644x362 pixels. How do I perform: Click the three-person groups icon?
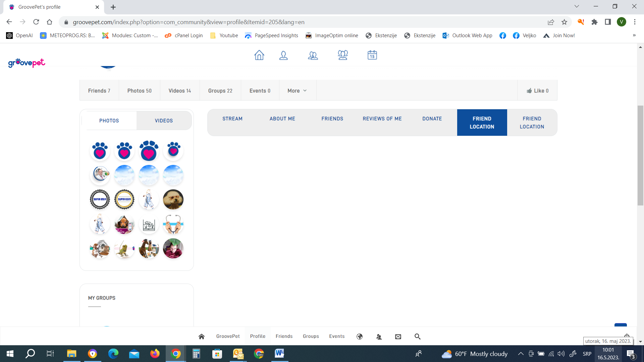[343, 55]
